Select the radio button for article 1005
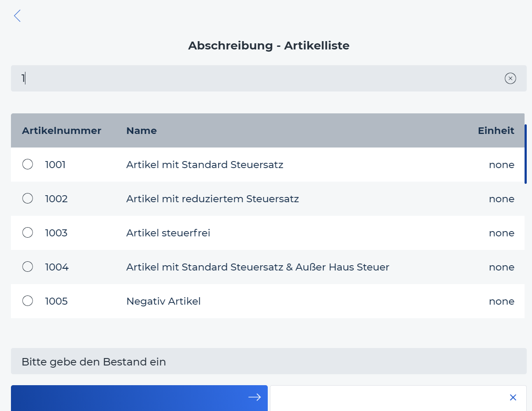532x411 pixels. click(28, 301)
